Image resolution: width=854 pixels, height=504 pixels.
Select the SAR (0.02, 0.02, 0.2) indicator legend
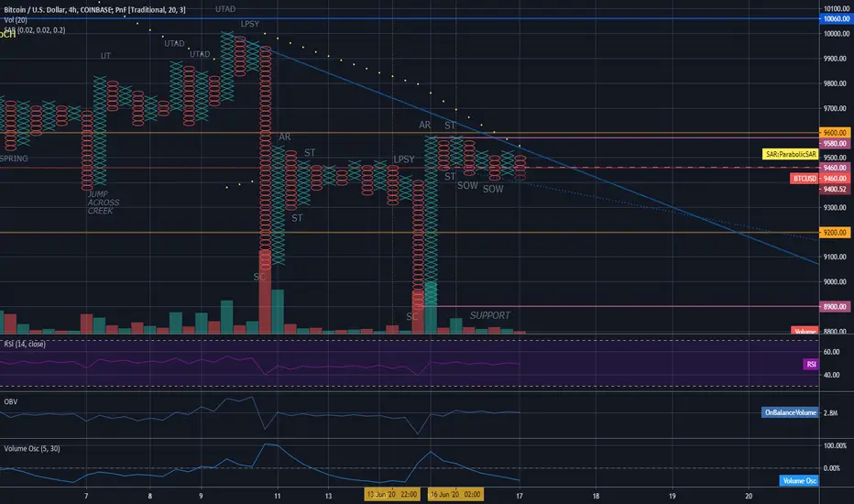pyautogui.click(x=34, y=30)
